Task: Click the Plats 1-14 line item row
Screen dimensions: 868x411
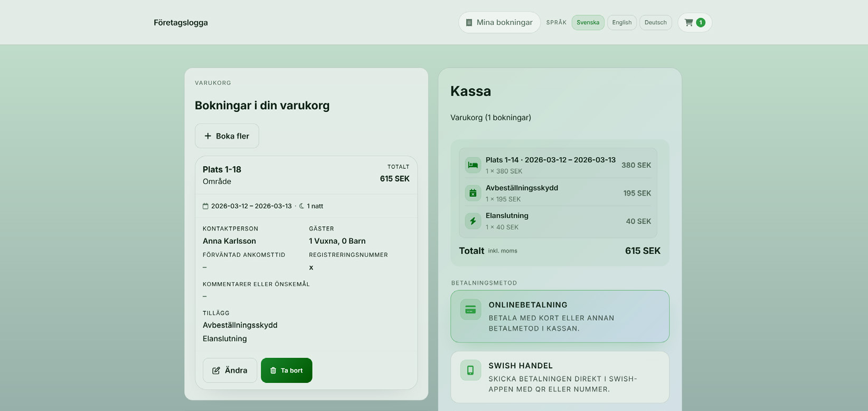Action: [x=558, y=165]
